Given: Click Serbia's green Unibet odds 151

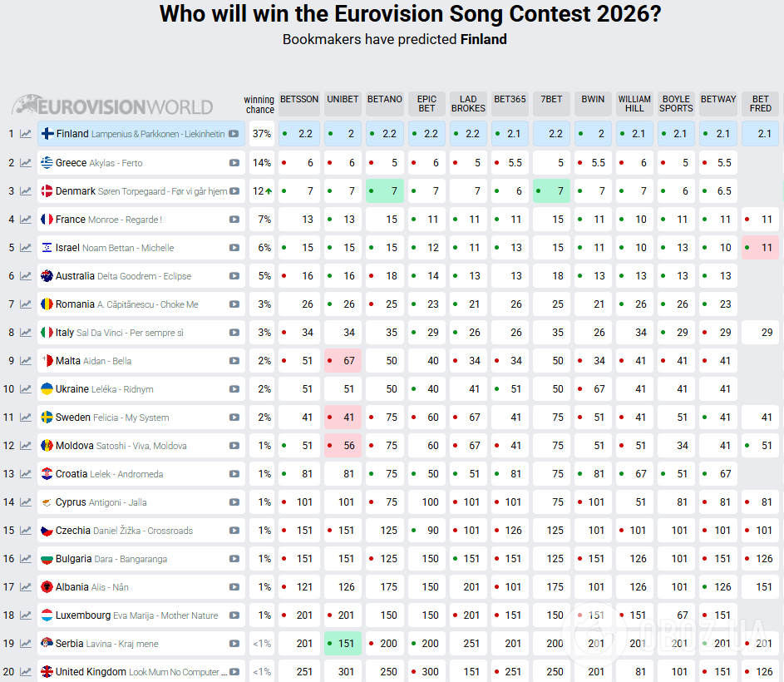Looking at the screenshot, I should click(343, 644).
